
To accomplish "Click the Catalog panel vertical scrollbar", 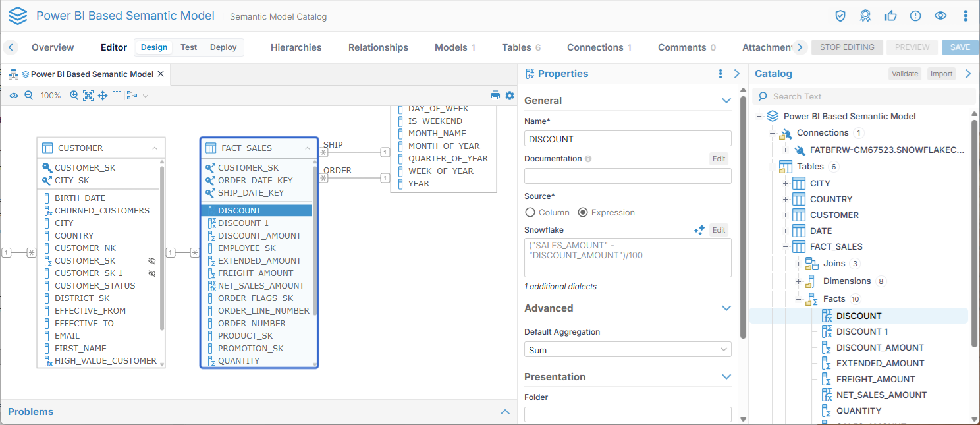I will 975,231.
